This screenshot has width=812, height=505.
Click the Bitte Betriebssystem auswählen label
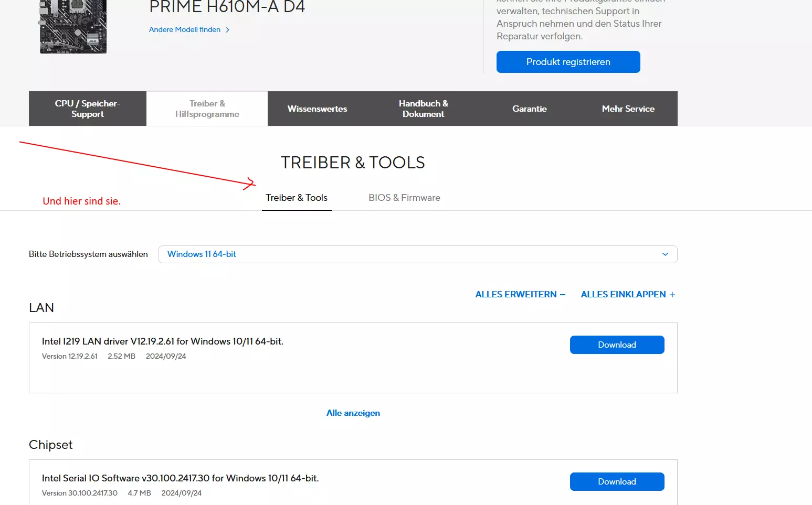coord(88,254)
